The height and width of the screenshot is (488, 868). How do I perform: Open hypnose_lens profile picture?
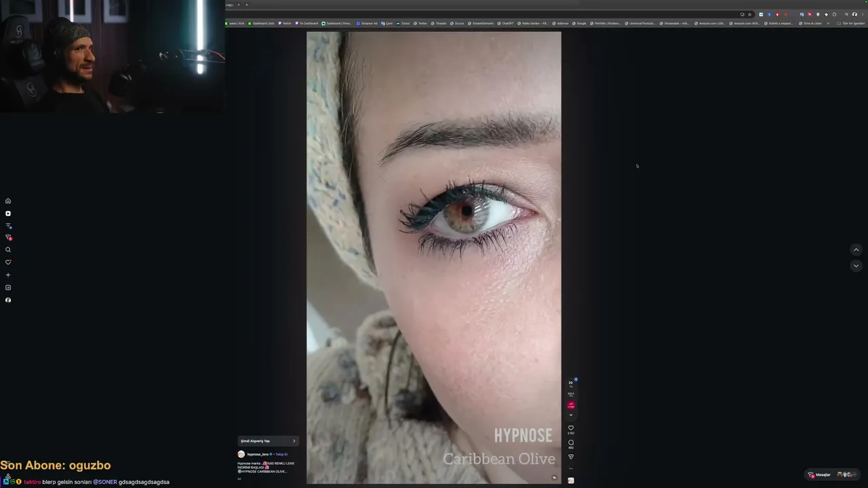241,454
